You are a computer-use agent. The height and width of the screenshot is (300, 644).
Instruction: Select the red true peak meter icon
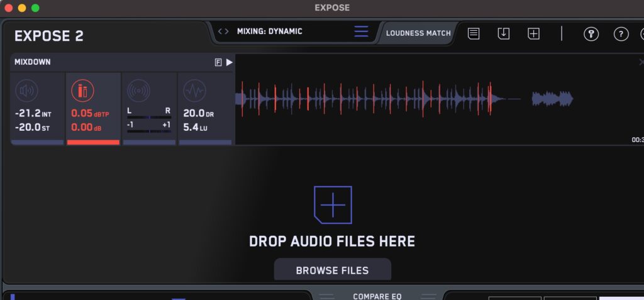(x=82, y=91)
